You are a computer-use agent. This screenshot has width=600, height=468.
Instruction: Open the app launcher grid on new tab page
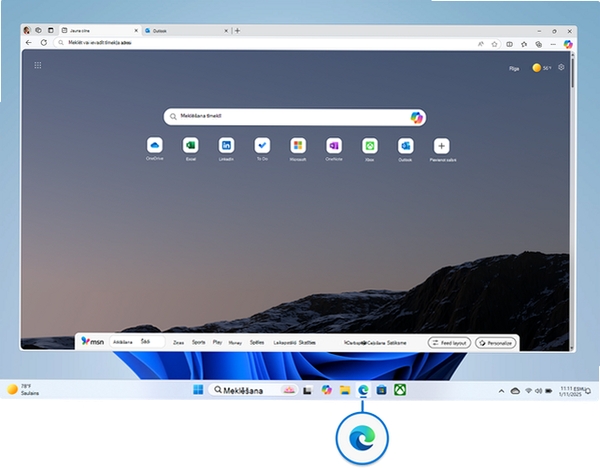coord(38,65)
